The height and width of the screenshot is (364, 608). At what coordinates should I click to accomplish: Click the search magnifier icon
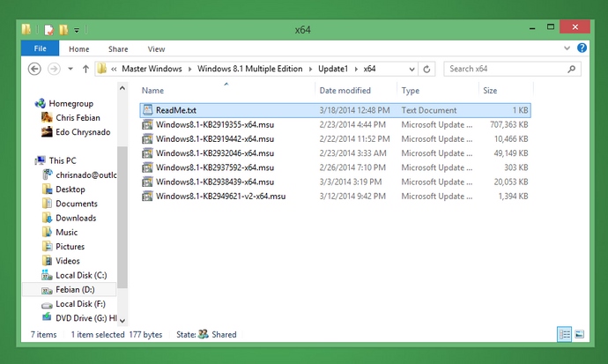pos(571,69)
